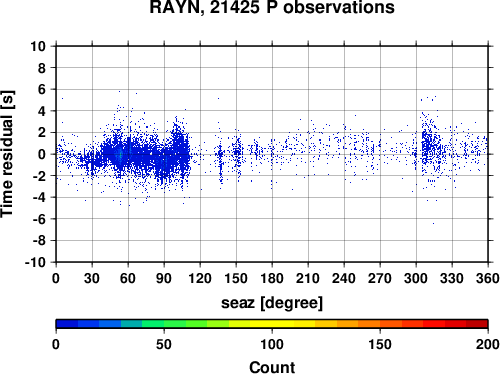Select the yellow colorbar segment near 100
The width and height of the screenshot is (500, 374).
point(272,323)
